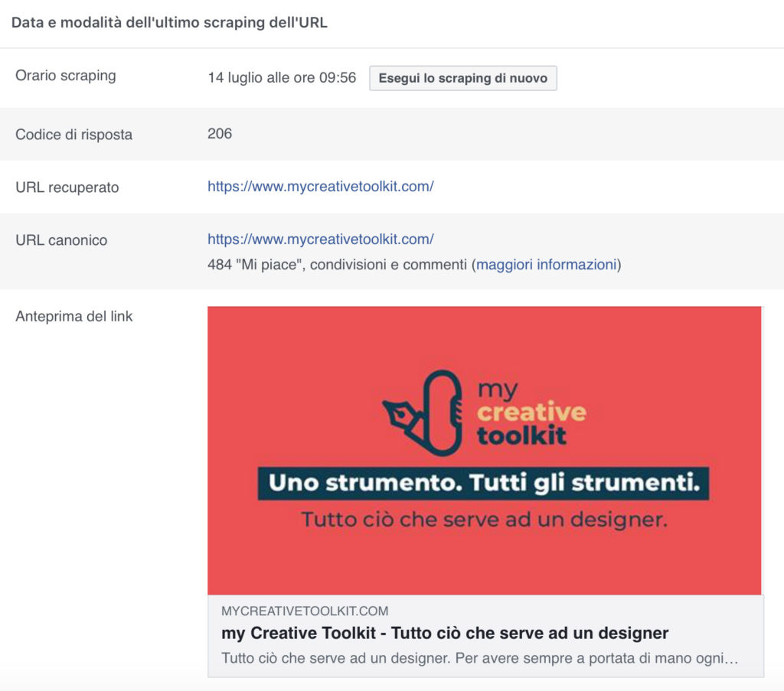
Task: Click the 'MYCREATIVETOOLKIT.COM' domain text in preview
Action: pyautogui.click(x=305, y=611)
